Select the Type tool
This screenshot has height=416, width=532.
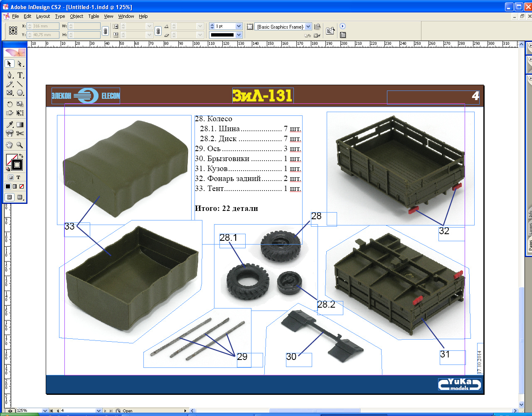pos(20,75)
